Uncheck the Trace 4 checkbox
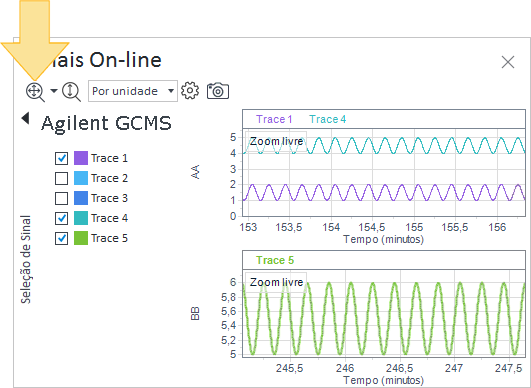The image size is (531, 388). [61, 218]
